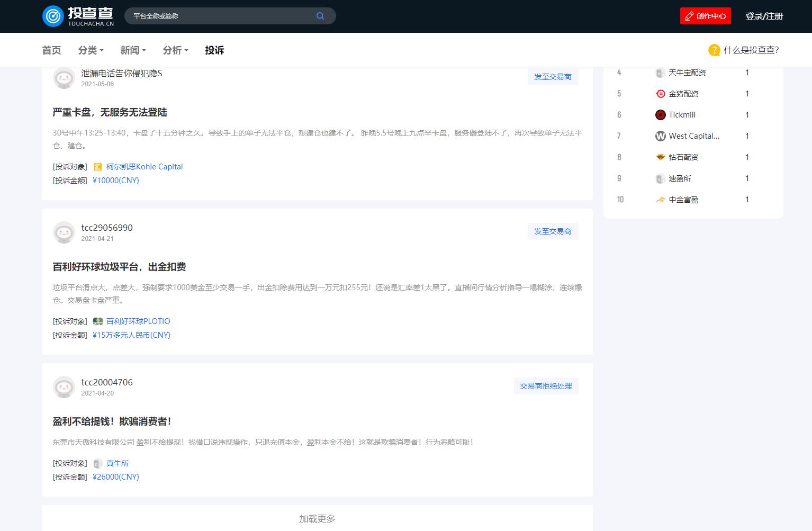812x531 pixels.
Task: Click the search magnifier icon
Action: click(x=320, y=16)
